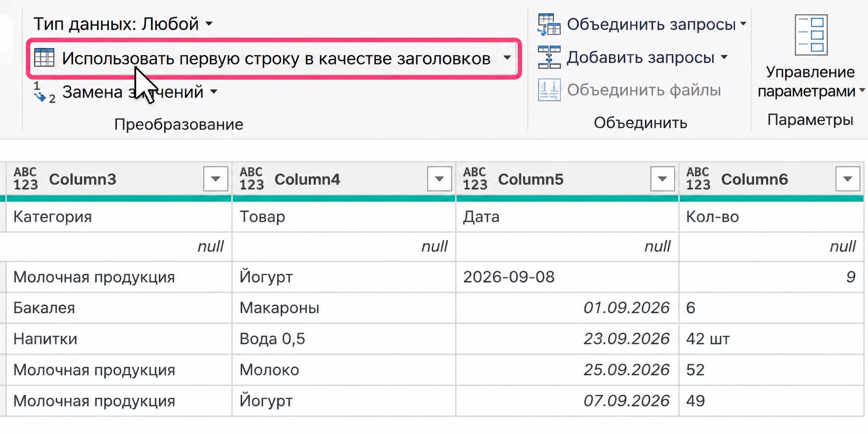Open the Column4 filter dropdown
868x434 pixels.
pyautogui.click(x=439, y=179)
